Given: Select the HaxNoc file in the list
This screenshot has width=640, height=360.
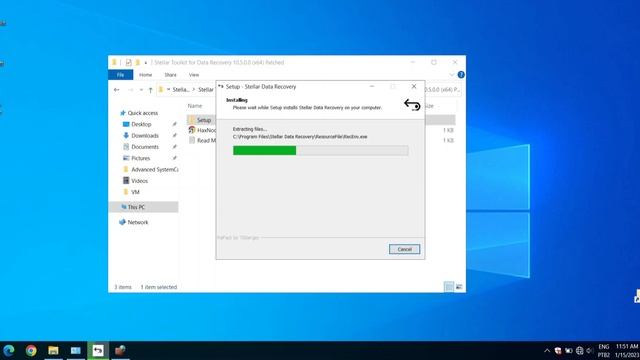Looking at the screenshot, I should (x=202, y=130).
